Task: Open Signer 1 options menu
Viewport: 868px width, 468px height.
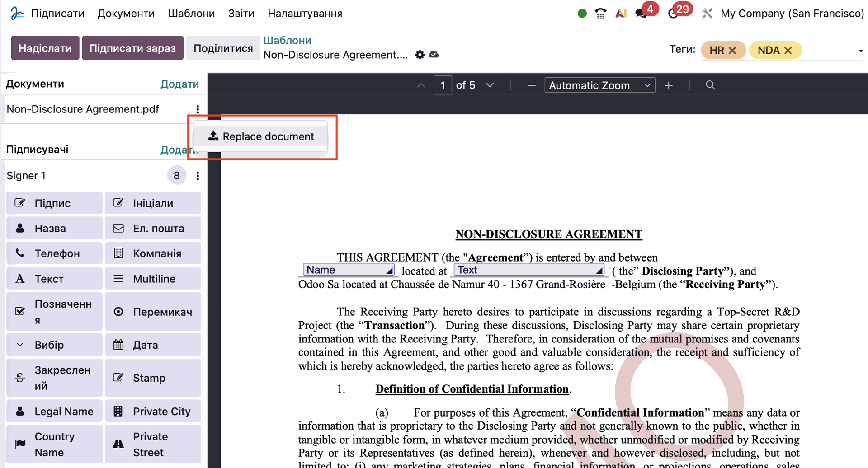Action: tap(198, 176)
